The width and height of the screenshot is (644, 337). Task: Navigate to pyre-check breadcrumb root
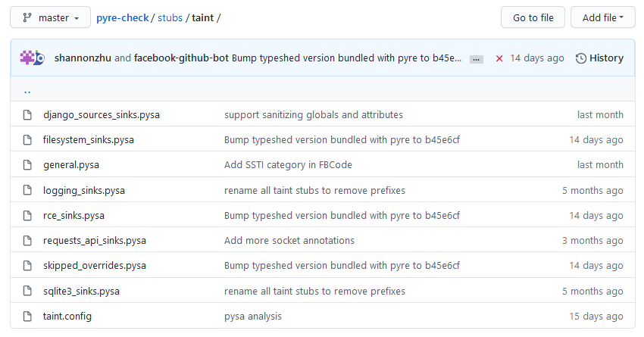tap(123, 17)
